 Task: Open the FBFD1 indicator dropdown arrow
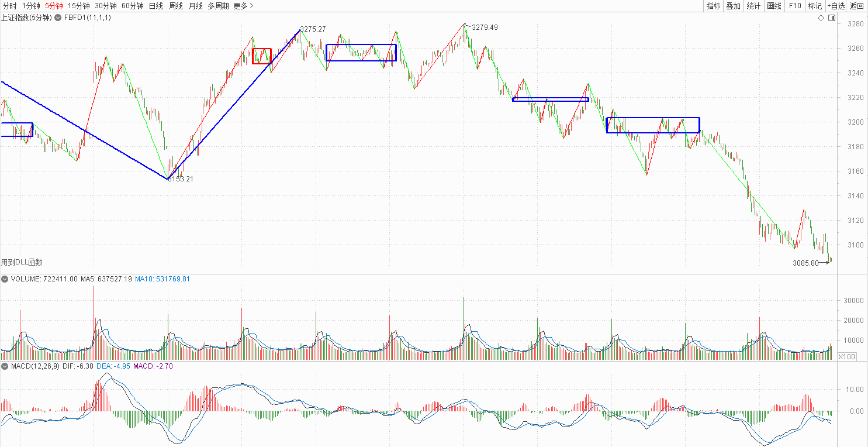pyautogui.click(x=58, y=18)
